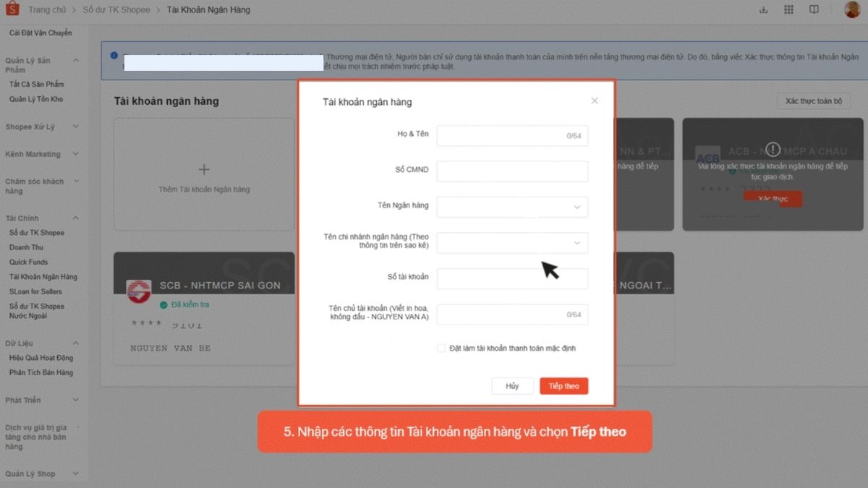Open Doanh Thu in sidebar
The width and height of the screenshot is (868, 488).
26,247
